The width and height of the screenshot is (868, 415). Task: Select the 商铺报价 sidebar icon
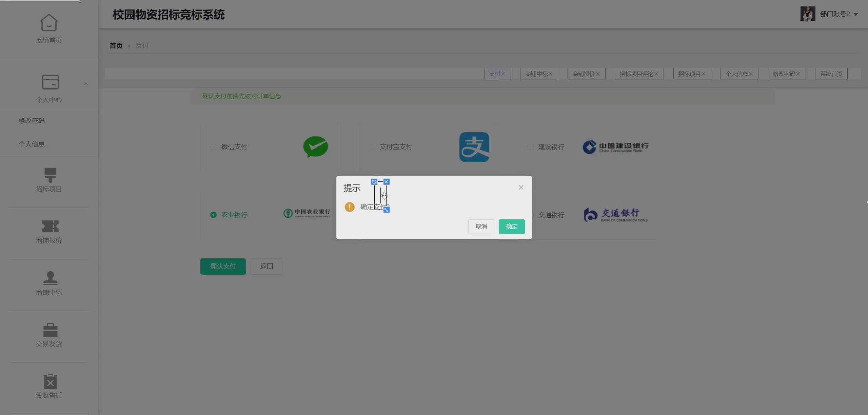pos(50,226)
